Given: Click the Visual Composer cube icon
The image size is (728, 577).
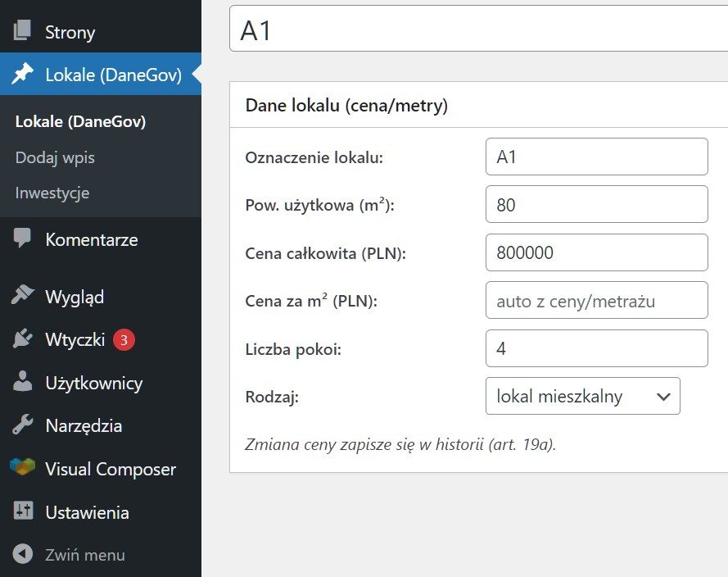Looking at the screenshot, I should coord(22,469).
